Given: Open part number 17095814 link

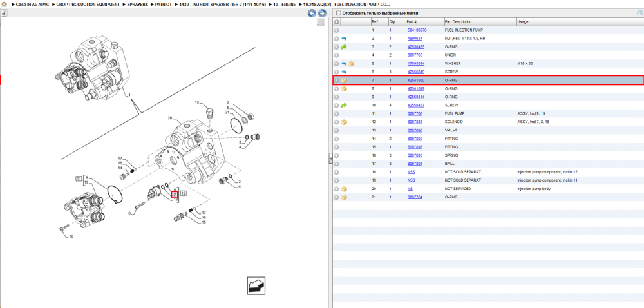Looking at the screenshot, I should 415,64.
